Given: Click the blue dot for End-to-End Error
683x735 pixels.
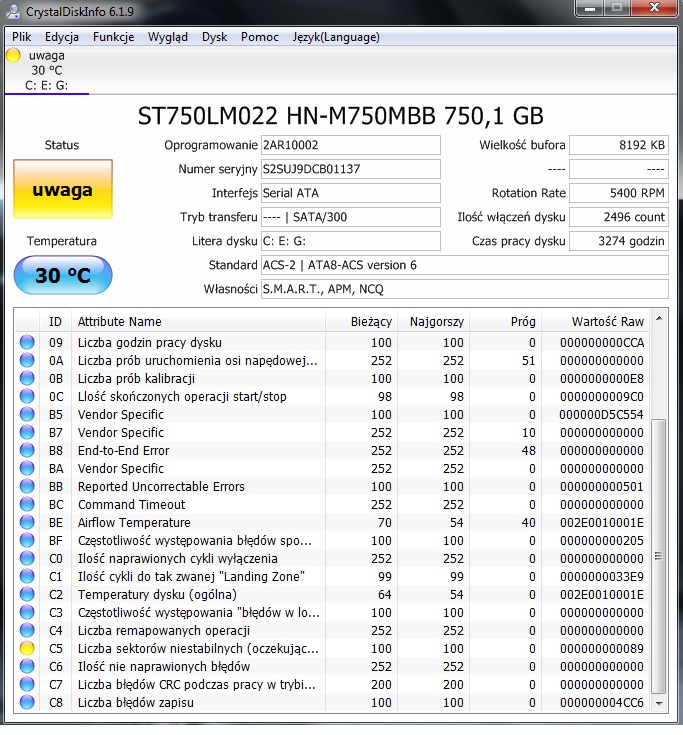Looking at the screenshot, I should coord(27,450).
